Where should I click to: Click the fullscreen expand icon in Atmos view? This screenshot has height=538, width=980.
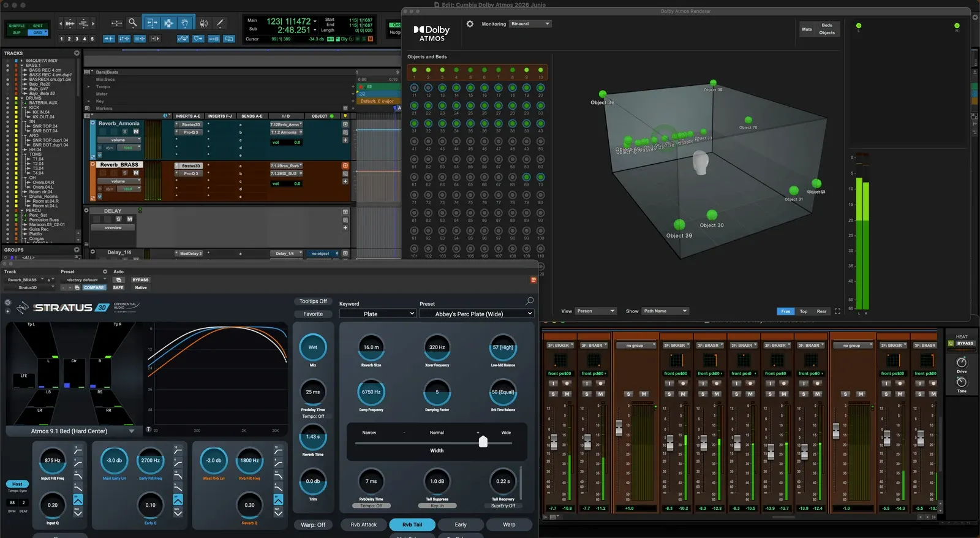point(837,311)
